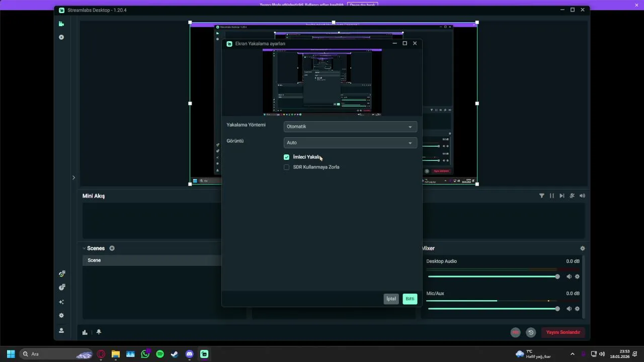Viewport: 644px width, 362px height.
Task: Maximize the Ekran Yakalama ayarları dialog
Action: (405, 43)
